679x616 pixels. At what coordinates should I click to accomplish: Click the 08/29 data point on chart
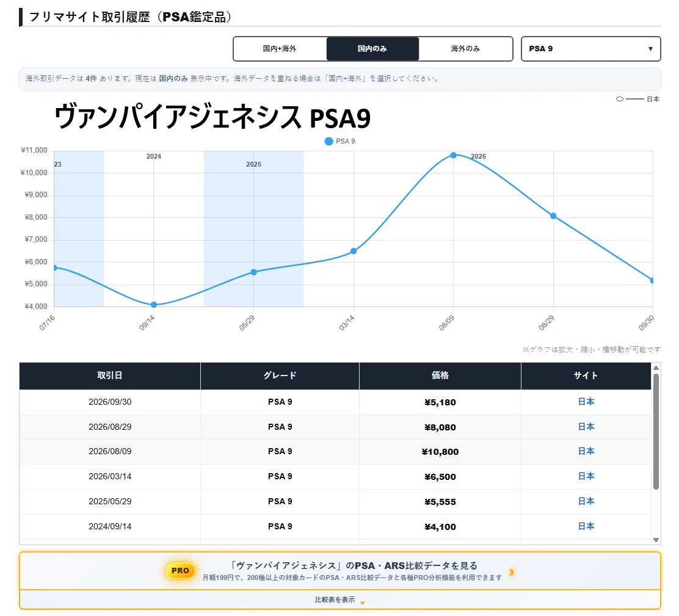point(553,216)
